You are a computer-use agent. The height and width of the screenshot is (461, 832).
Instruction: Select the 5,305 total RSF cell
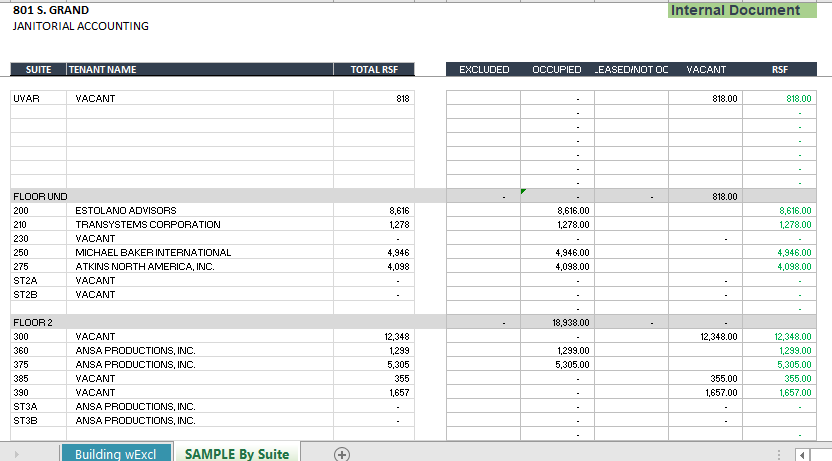[374, 364]
